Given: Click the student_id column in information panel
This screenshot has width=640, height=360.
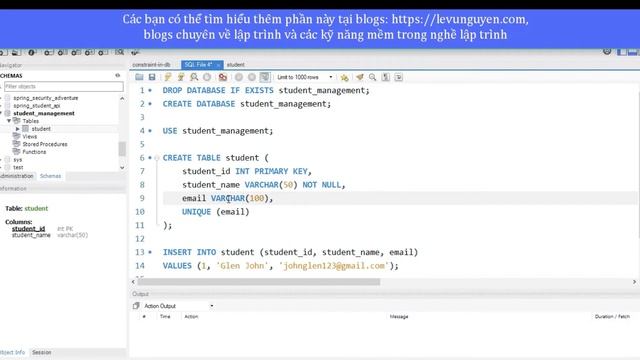Looking at the screenshot, I should (x=28, y=229).
